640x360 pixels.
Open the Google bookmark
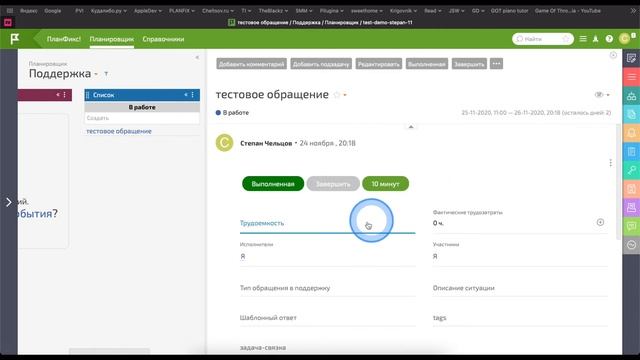(x=53, y=11)
